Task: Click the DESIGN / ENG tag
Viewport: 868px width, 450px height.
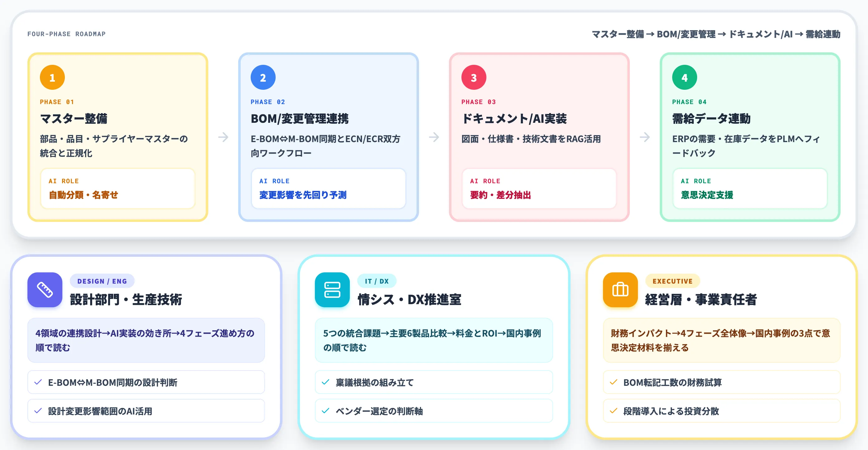Action: coord(102,281)
